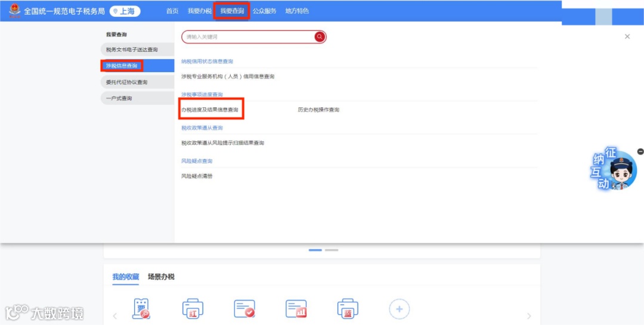Open the 征纳互动 assistant avatar
This screenshot has height=325, width=644.
click(614, 169)
